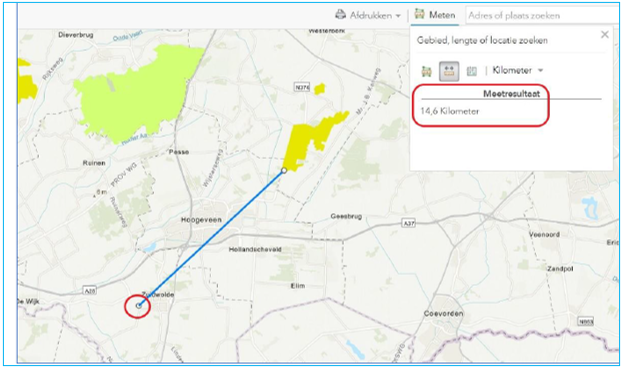Image resolution: width=623 pixels, height=369 pixels.
Task: Click the Hoogeveen place label
Action: (201, 220)
